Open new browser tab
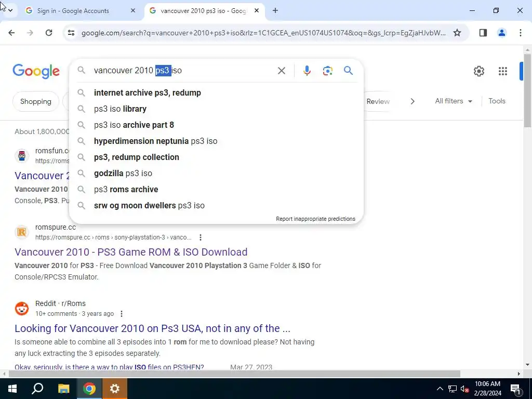This screenshot has height=399, width=532. click(x=275, y=10)
